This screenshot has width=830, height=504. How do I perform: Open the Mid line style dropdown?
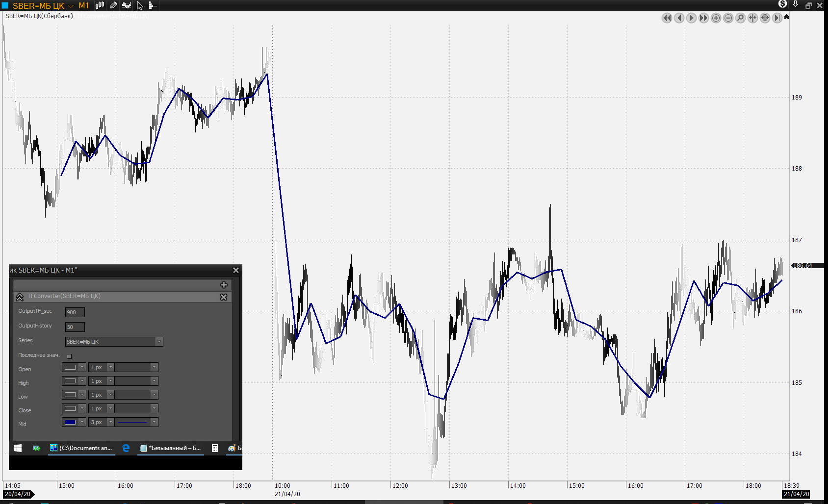(154, 422)
